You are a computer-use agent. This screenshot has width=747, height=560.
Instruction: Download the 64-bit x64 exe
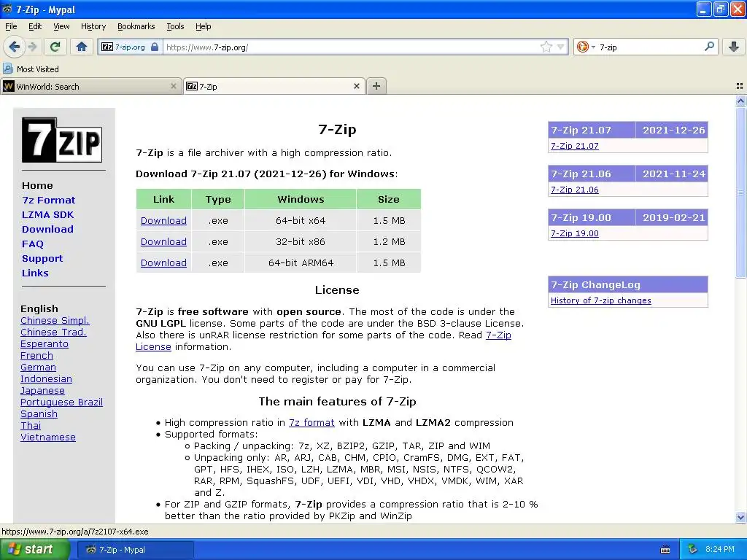[x=163, y=220]
